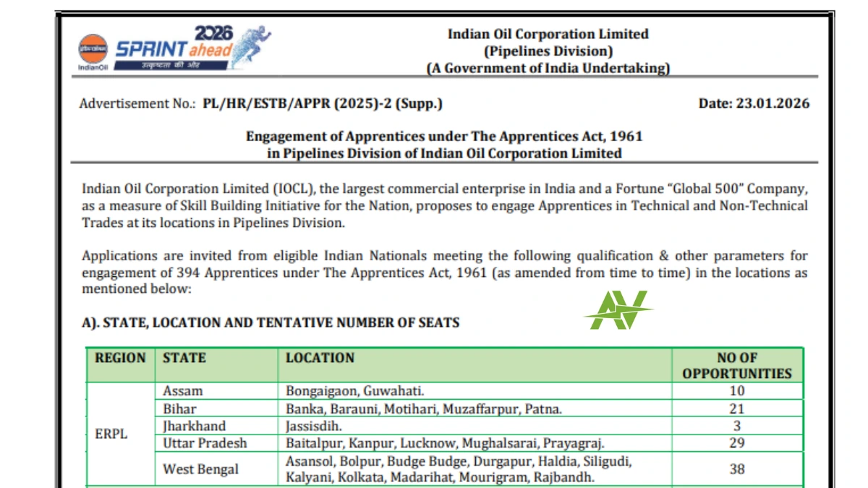Image resolution: width=868 pixels, height=488 pixels.
Task: Click the REGION column header
Action: coord(120,358)
